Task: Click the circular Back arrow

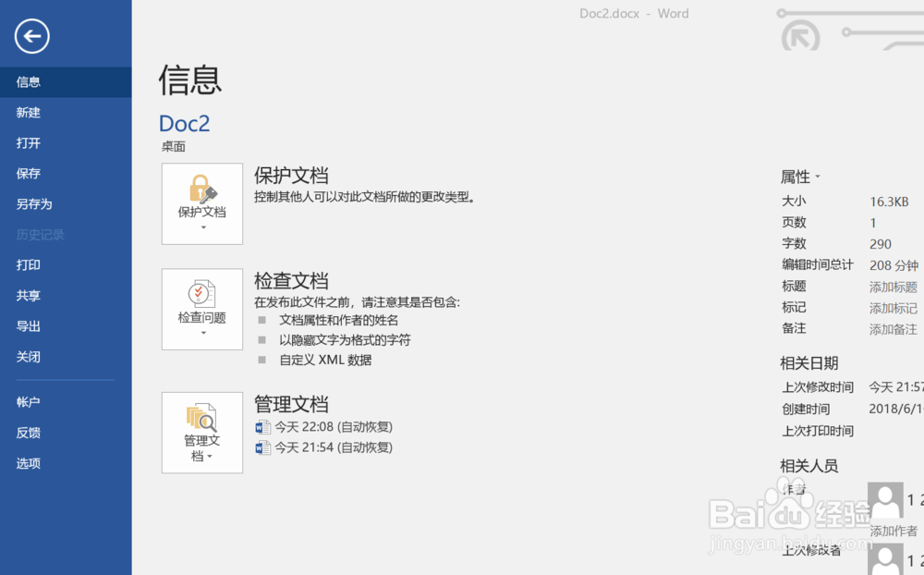Action: pyautogui.click(x=30, y=36)
